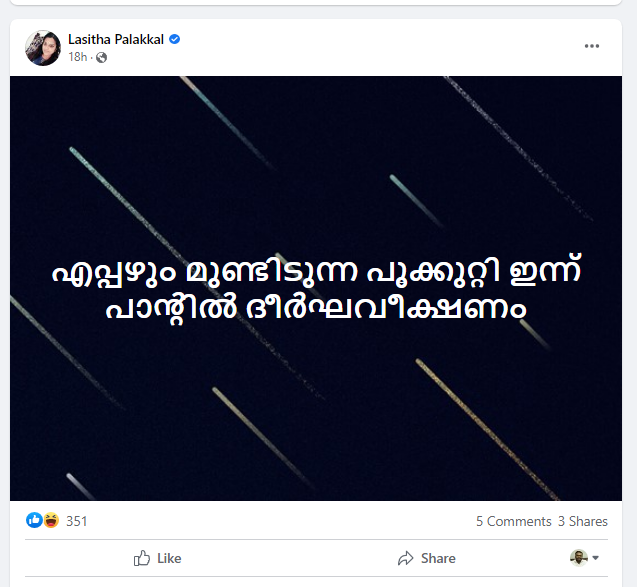Click the thumbs-up outline icon beside Like

pos(142,558)
